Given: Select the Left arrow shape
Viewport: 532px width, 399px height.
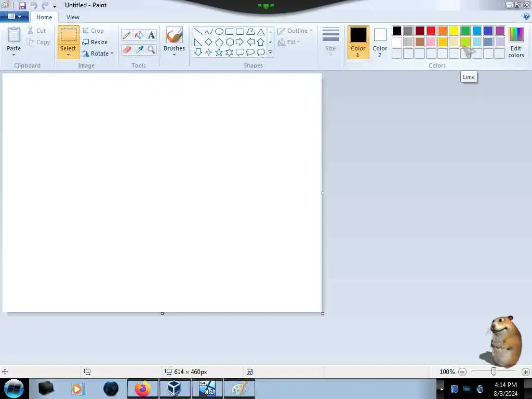Looking at the screenshot, I should tap(250, 42).
